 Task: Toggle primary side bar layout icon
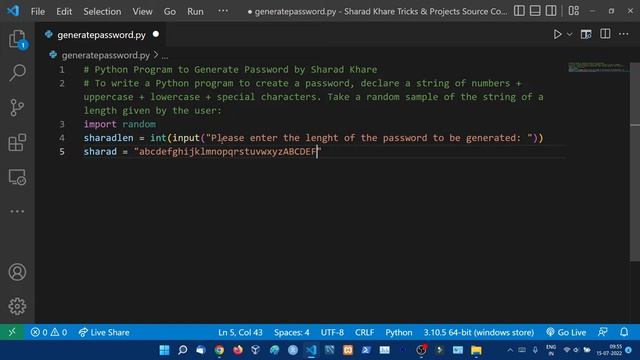click(519, 11)
